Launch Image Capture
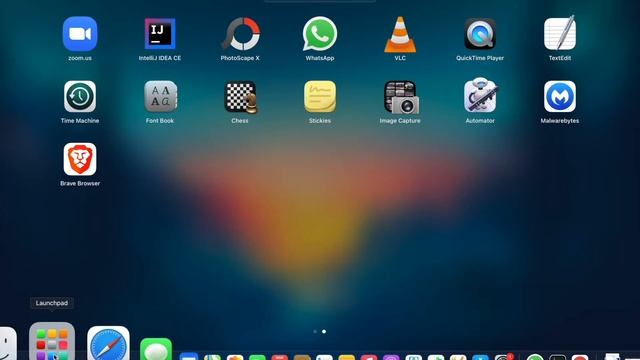Viewport: 640px width, 360px height. 401,97
